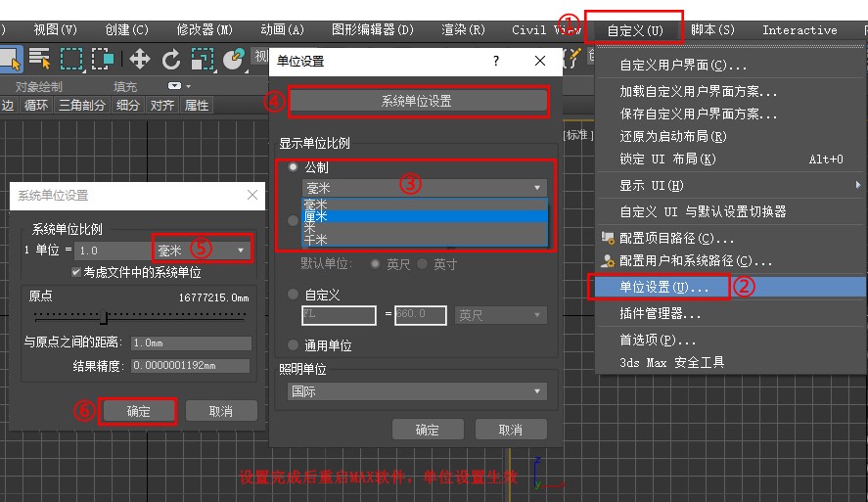This screenshot has height=502, width=868.
Task: Select 单位设置(U)... menu entry
Action: 659,288
